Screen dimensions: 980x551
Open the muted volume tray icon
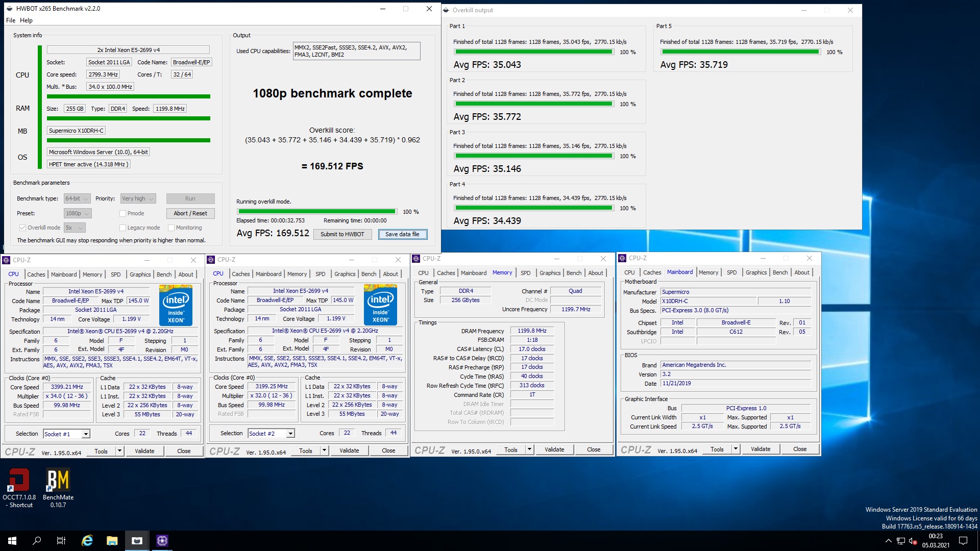913,541
